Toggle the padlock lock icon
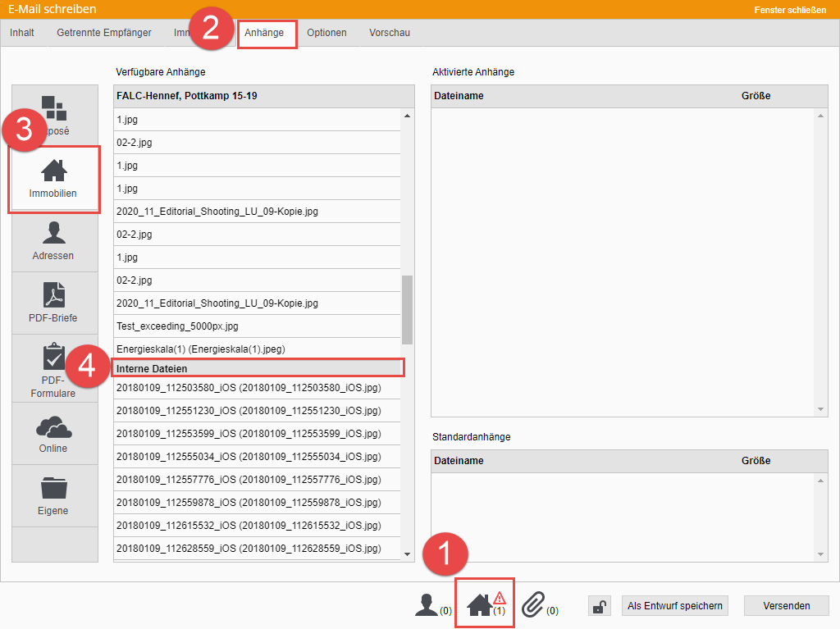The width and height of the screenshot is (840, 629). coord(600,606)
